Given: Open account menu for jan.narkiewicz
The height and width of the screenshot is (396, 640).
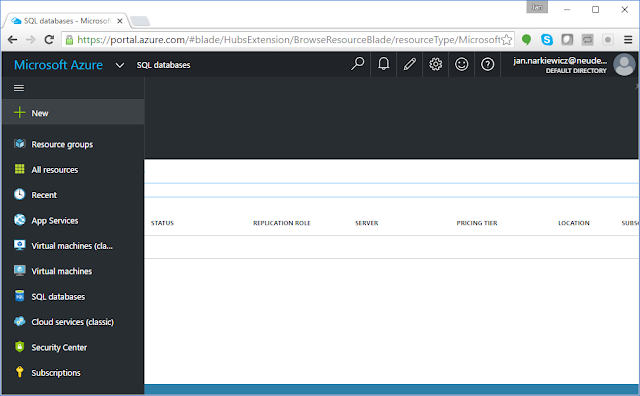Looking at the screenshot, I should (x=560, y=65).
